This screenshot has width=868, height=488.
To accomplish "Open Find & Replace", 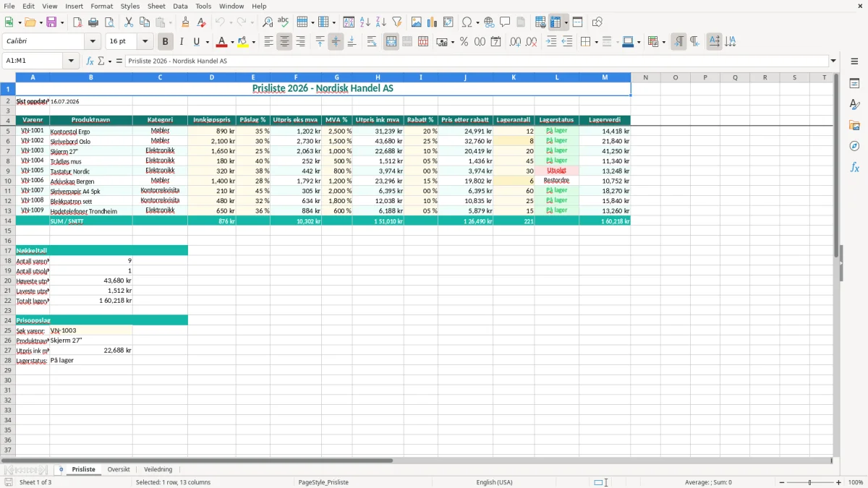I will tap(268, 22).
